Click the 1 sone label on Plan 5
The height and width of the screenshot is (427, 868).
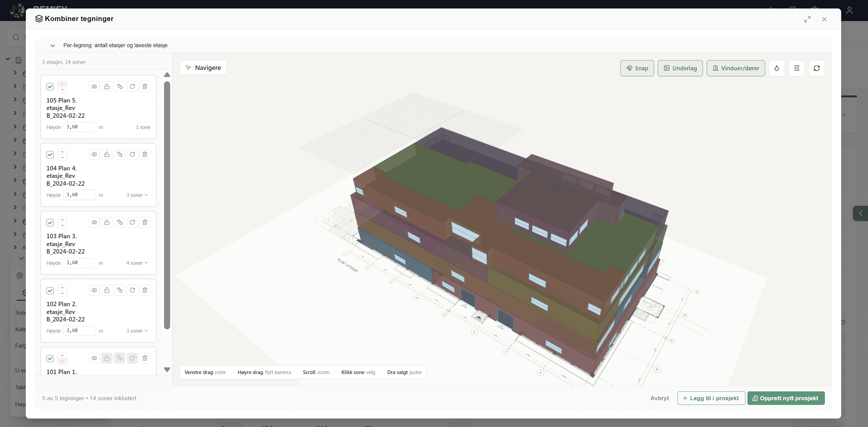coord(143,127)
